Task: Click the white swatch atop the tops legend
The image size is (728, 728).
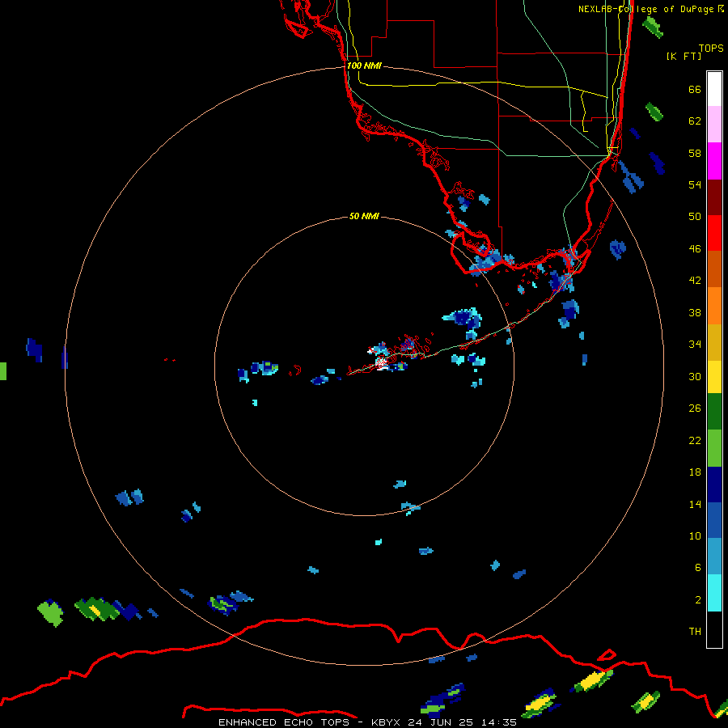Action: 714,89
